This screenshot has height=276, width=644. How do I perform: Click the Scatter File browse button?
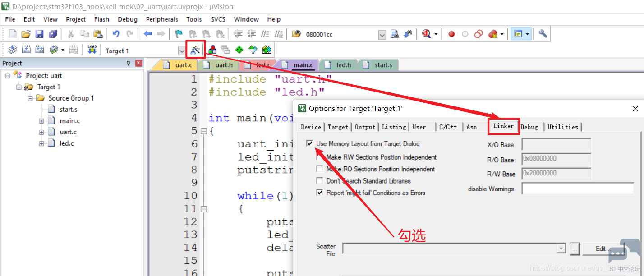574,248
